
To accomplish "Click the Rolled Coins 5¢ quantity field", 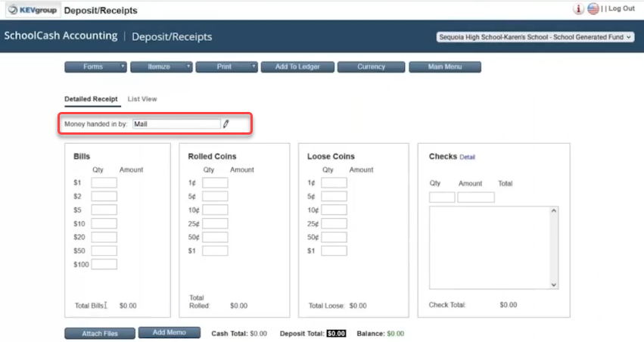I will coord(215,196).
